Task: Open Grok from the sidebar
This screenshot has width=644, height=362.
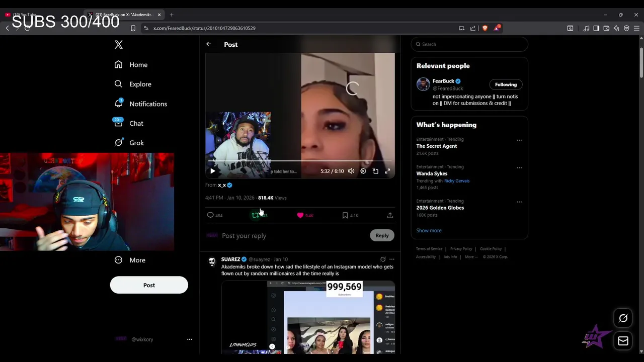Action: pyautogui.click(x=129, y=143)
